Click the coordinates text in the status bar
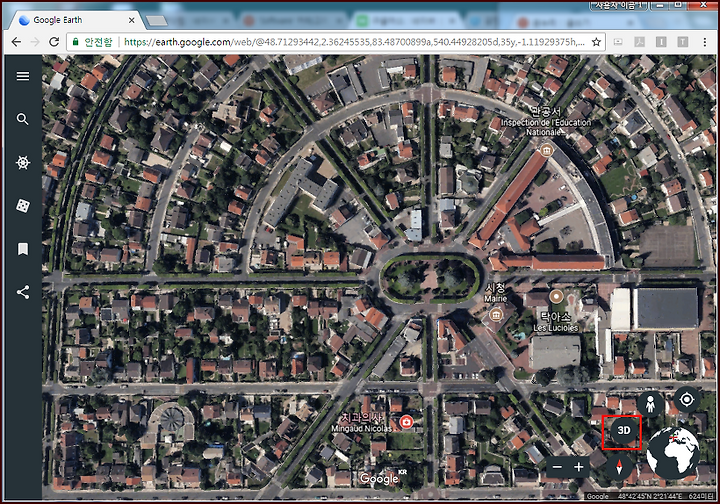The width and height of the screenshot is (720, 504). 649,496
